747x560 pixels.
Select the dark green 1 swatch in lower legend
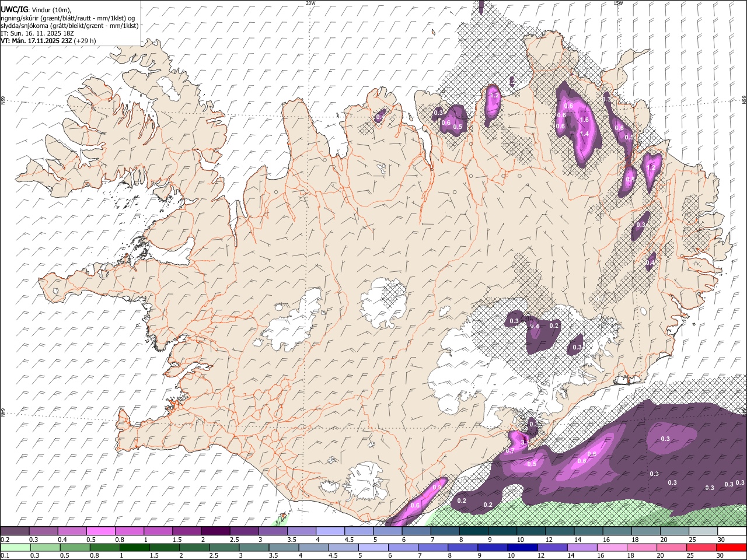point(135,547)
